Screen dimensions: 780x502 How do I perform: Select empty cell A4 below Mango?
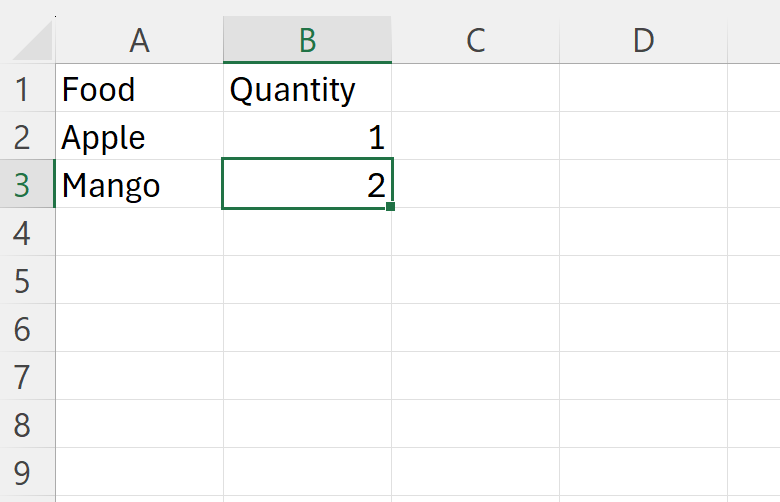click(x=139, y=233)
